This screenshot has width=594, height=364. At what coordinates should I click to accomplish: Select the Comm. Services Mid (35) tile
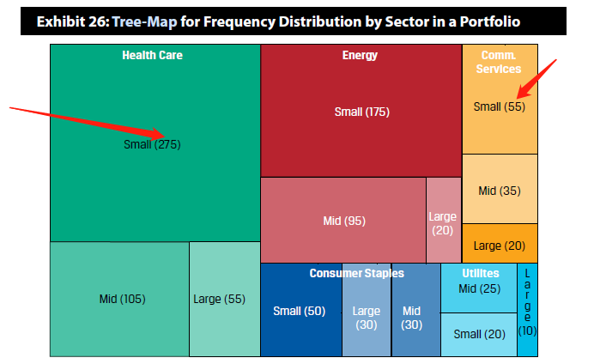point(500,189)
